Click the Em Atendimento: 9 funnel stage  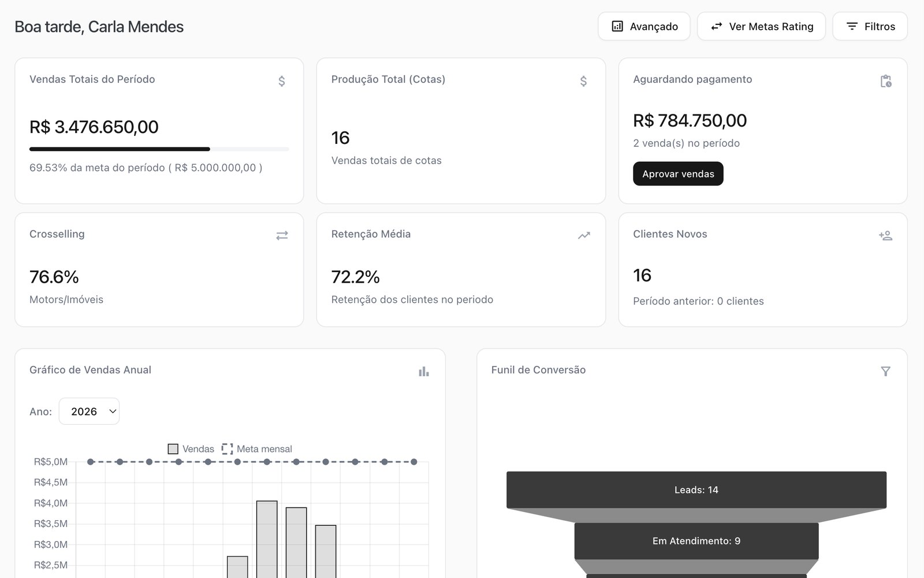coord(696,541)
